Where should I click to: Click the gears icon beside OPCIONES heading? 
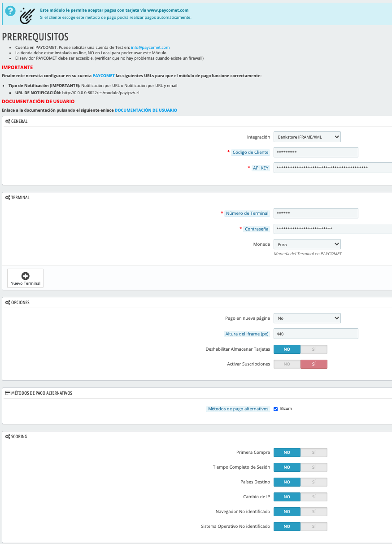tap(8, 303)
